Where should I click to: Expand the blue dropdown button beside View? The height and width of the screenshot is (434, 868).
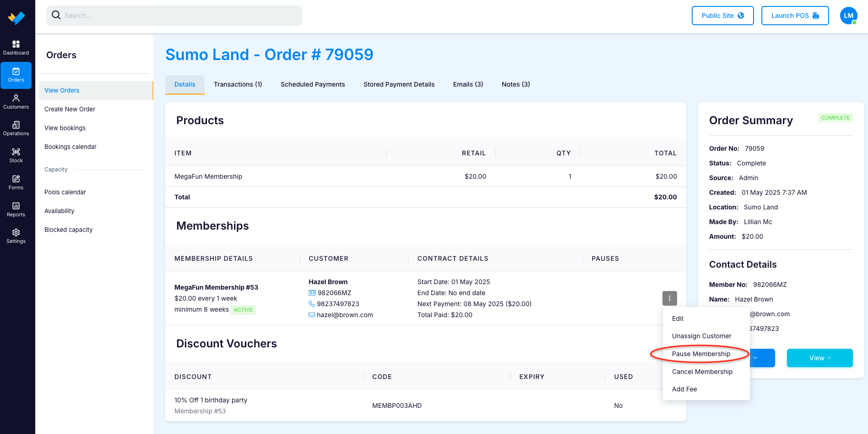click(x=762, y=358)
